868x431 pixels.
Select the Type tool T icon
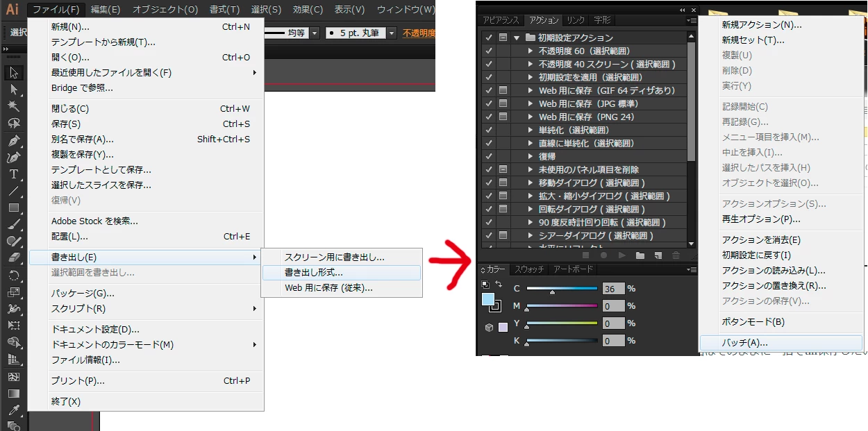coord(13,174)
